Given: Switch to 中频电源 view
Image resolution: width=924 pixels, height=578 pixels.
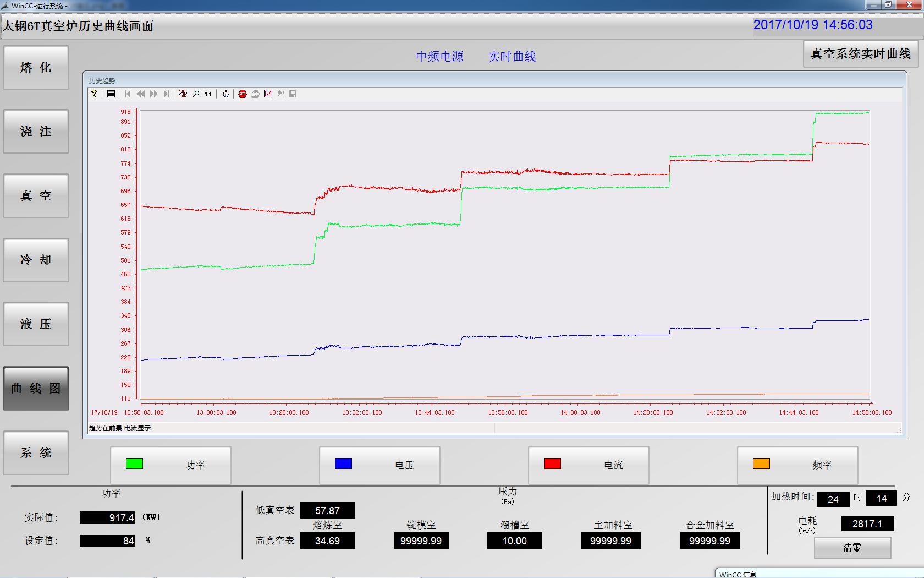Looking at the screenshot, I should click(x=439, y=56).
